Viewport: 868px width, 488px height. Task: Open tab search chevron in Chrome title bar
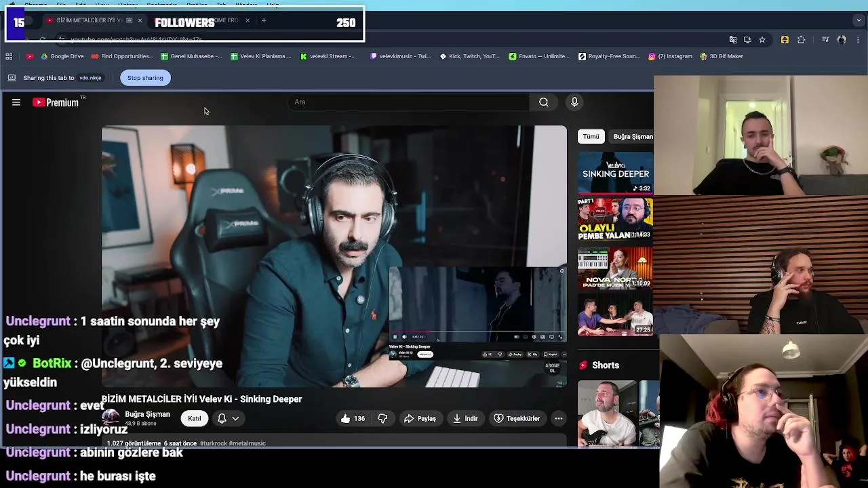859,20
